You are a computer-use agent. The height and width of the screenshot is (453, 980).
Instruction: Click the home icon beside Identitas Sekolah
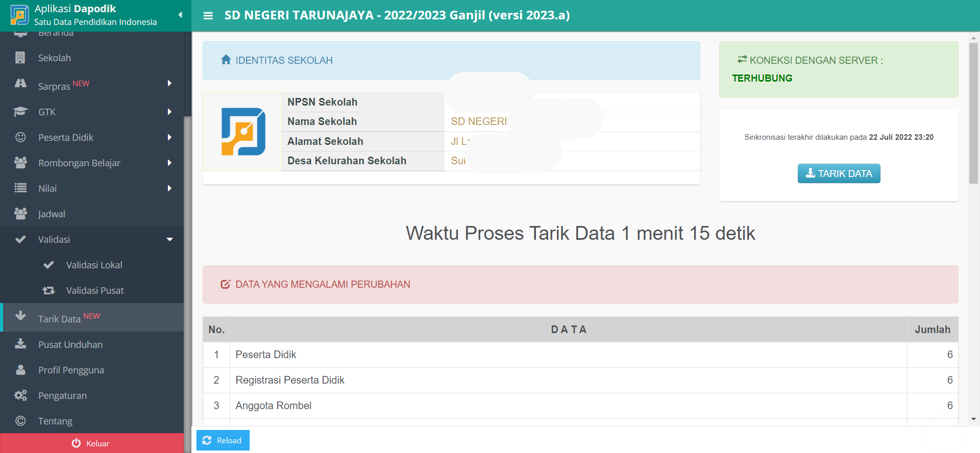(x=226, y=60)
